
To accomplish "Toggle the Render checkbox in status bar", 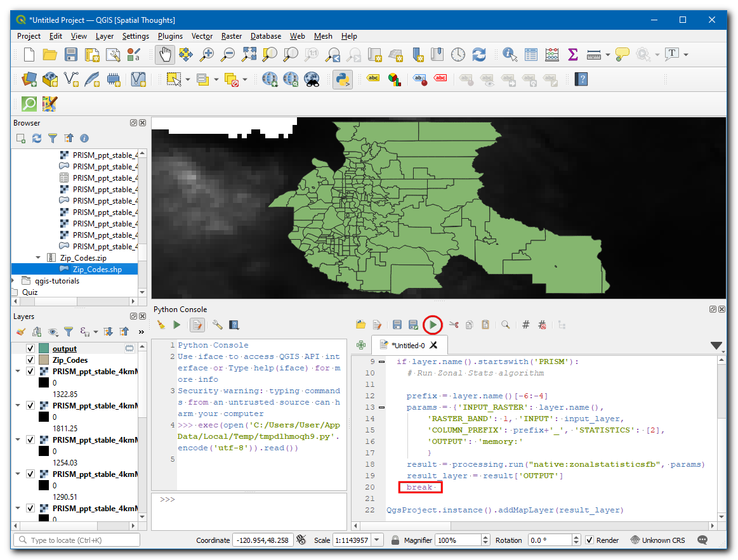I will click(590, 540).
